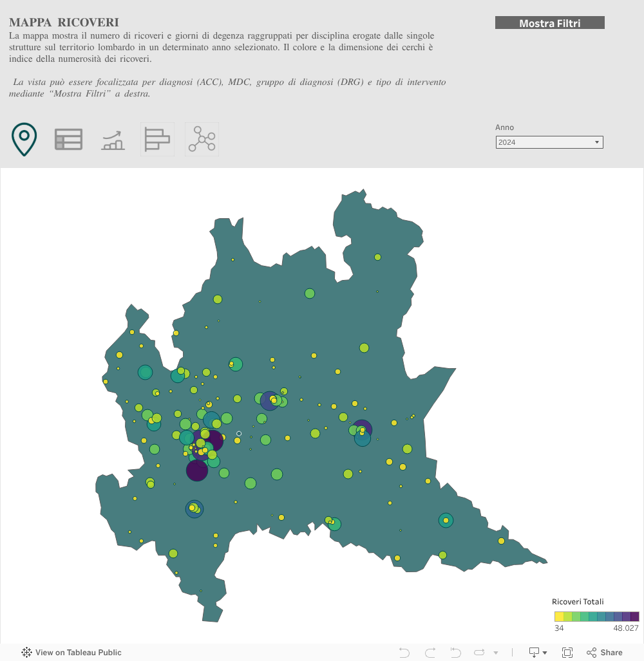Expand the download options arrow
The width and height of the screenshot is (644, 661).
pos(545,653)
